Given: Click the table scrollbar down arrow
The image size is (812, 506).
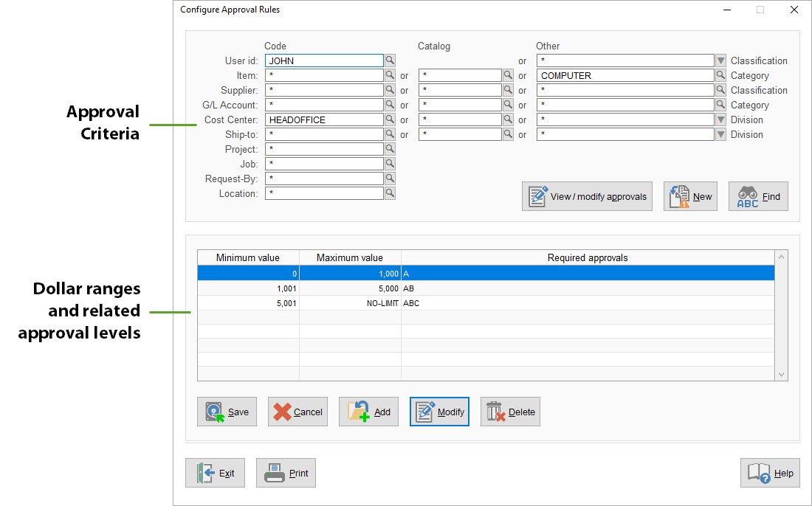Looking at the screenshot, I should coord(781,374).
